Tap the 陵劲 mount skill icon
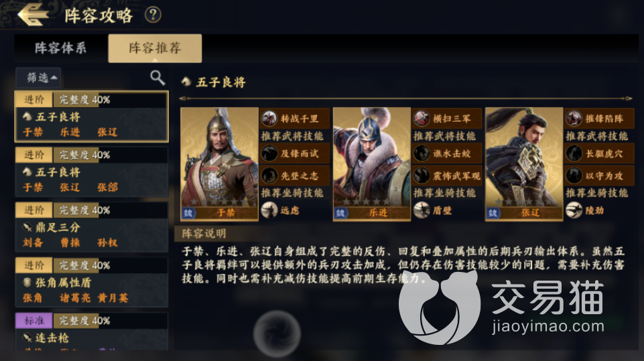 pos(574,210)
